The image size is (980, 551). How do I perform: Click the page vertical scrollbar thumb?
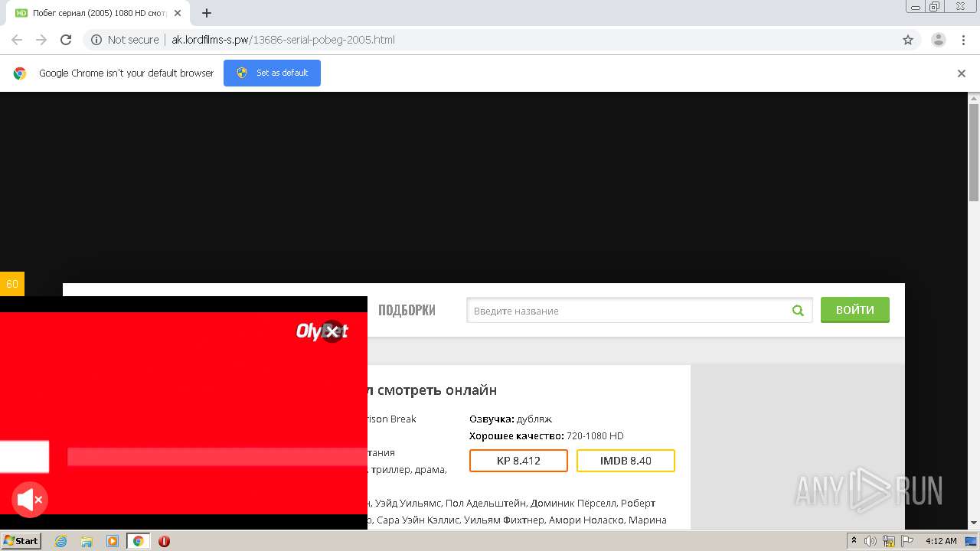click(974, 152)
